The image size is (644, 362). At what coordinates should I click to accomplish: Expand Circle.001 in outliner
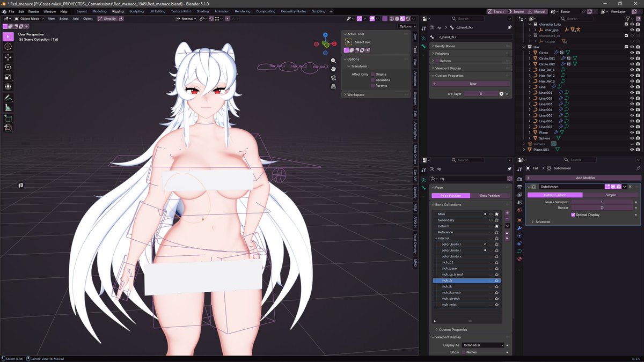coord(530,58)
